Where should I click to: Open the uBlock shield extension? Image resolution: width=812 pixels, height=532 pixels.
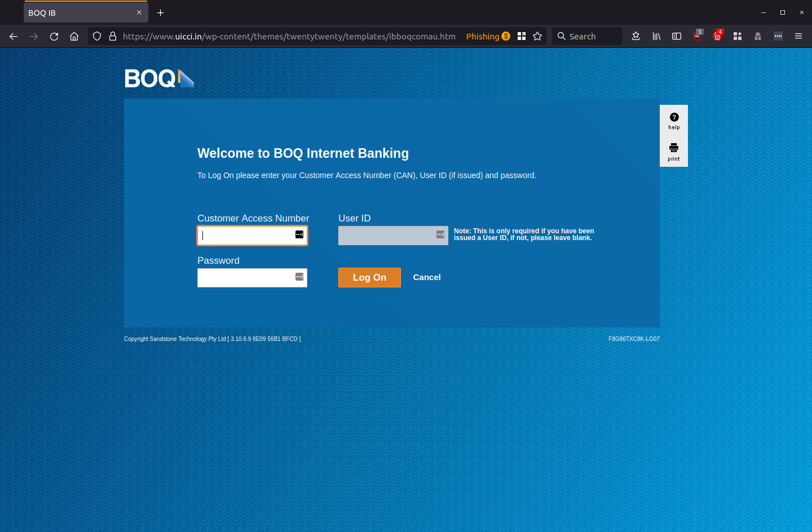click(x=698, y=36)
